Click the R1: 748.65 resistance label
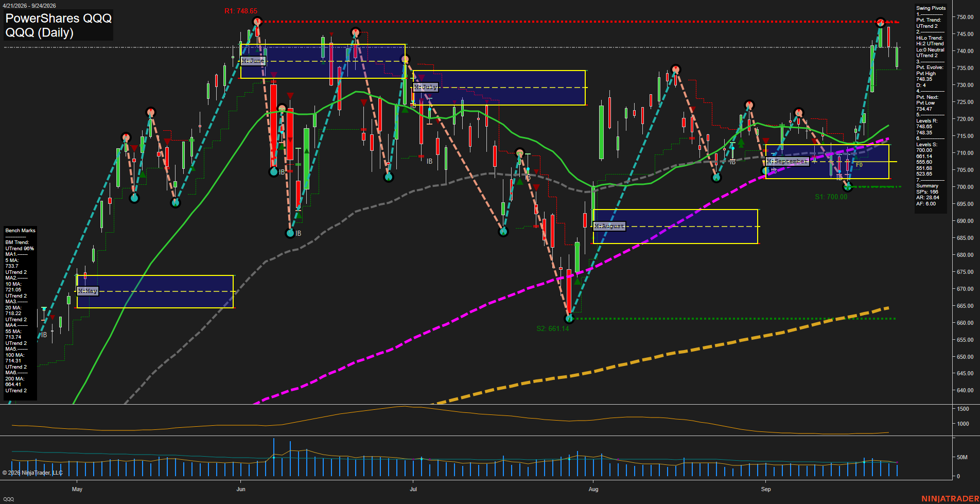This screenshot has height=504, width=980. pyautogui.click(x=241, y=11)
